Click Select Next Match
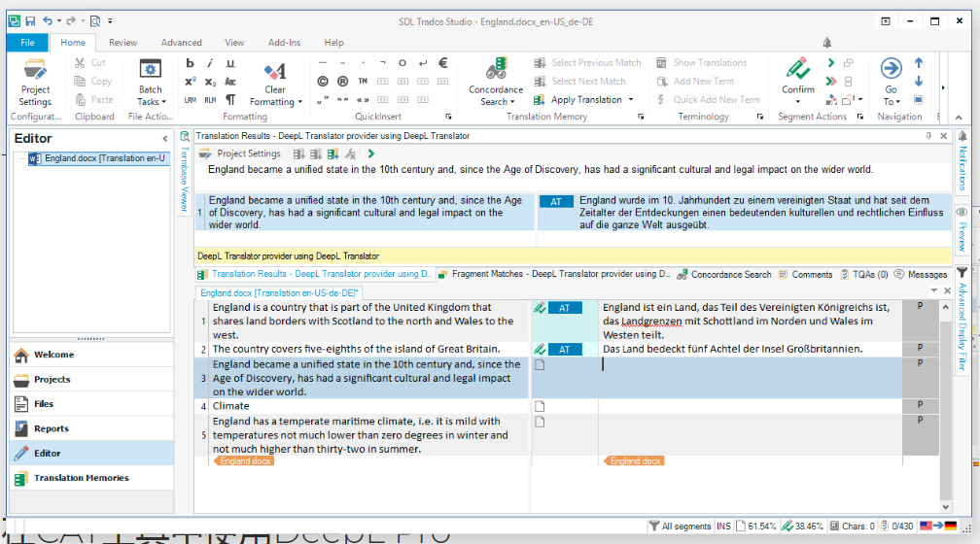 click(x=579, y=82)
